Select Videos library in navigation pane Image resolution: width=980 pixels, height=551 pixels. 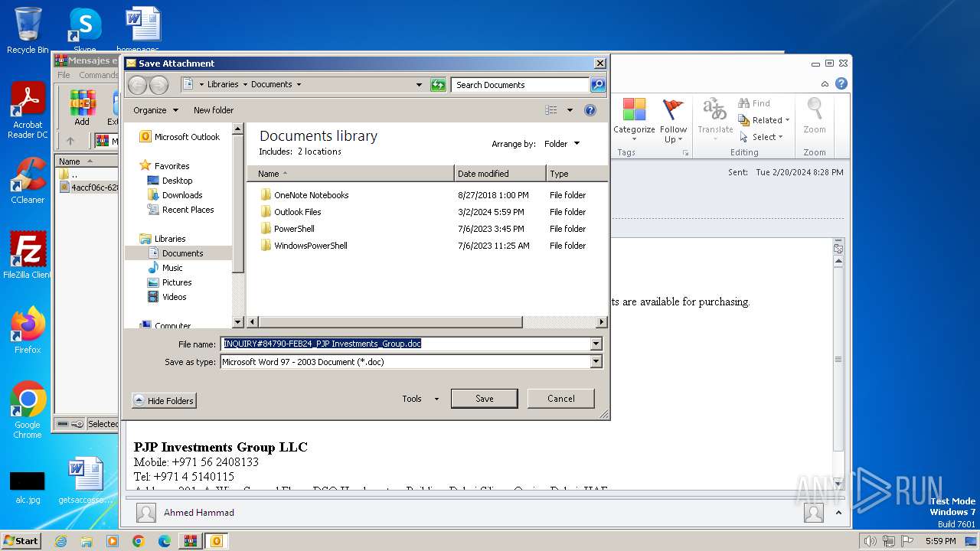point(174,297)
